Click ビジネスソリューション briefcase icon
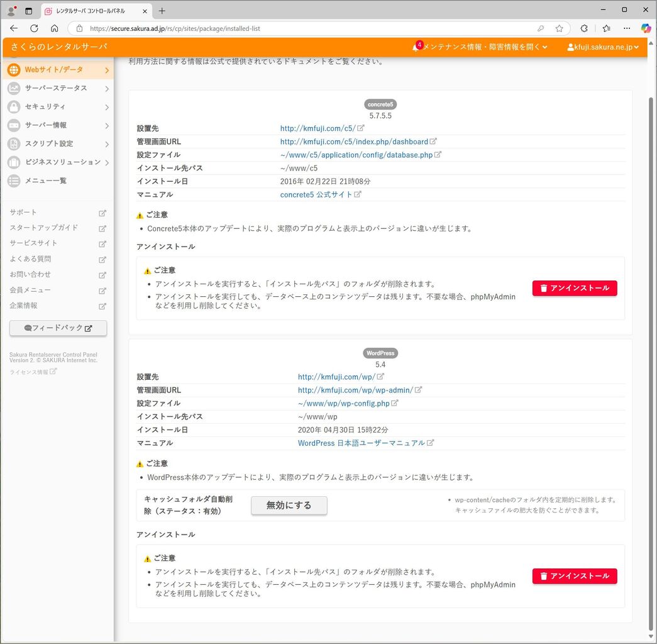Viewport: 657px width, 644px height. pos(14,162)
